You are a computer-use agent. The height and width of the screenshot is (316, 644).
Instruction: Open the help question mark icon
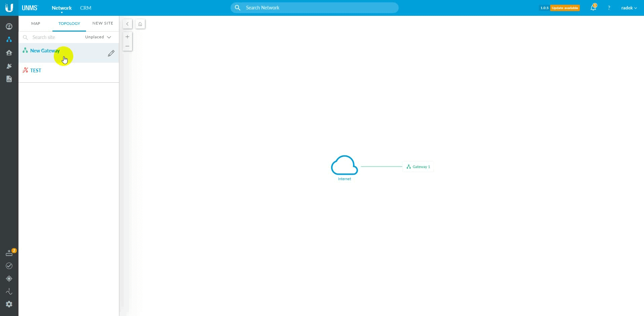609,8
